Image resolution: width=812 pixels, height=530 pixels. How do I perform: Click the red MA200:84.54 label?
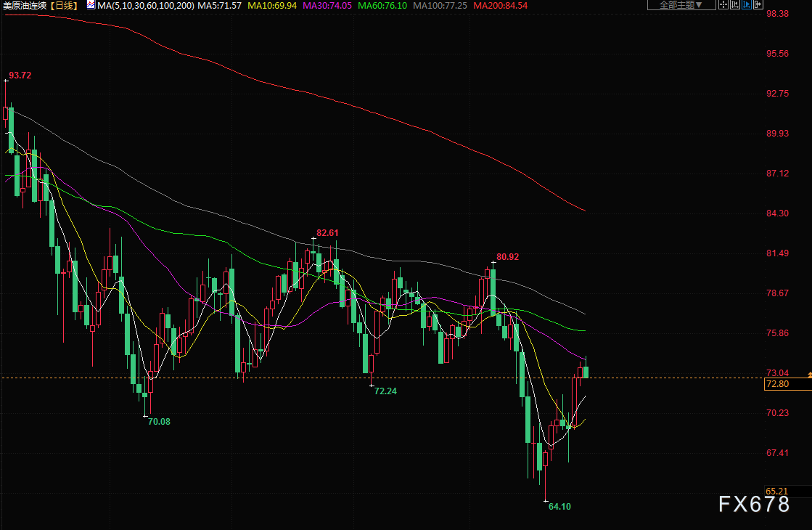(500, 5)
